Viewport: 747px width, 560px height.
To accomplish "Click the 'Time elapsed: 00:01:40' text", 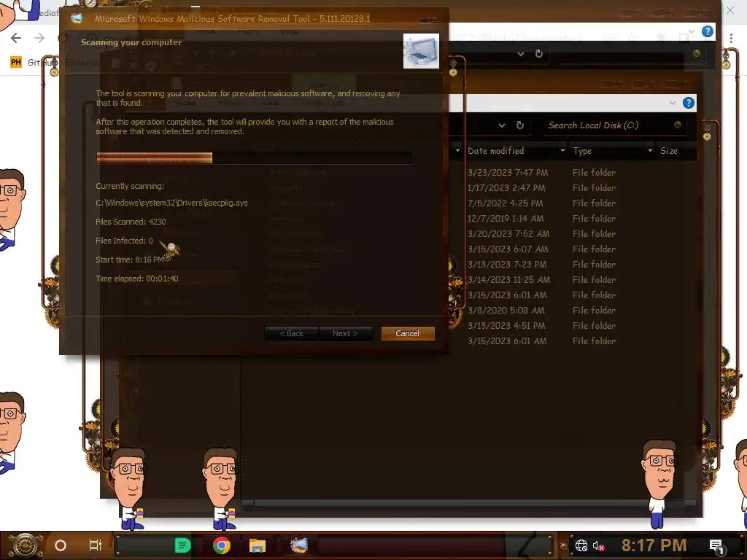I will pos(136,279).
